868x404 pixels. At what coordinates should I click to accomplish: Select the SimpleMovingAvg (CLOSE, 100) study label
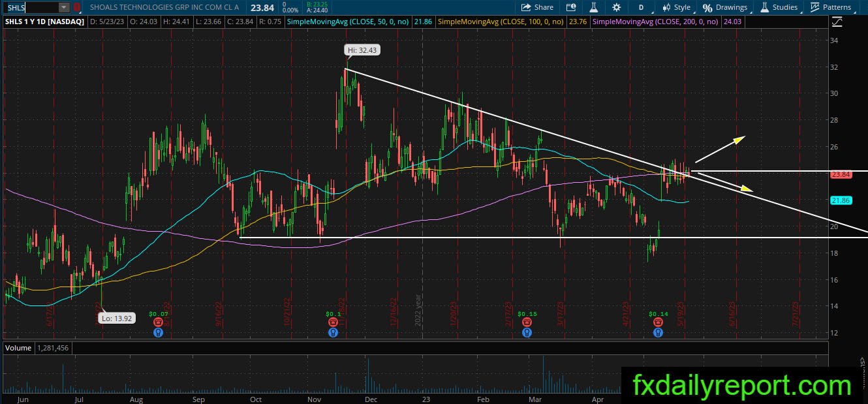coord(501,22)
